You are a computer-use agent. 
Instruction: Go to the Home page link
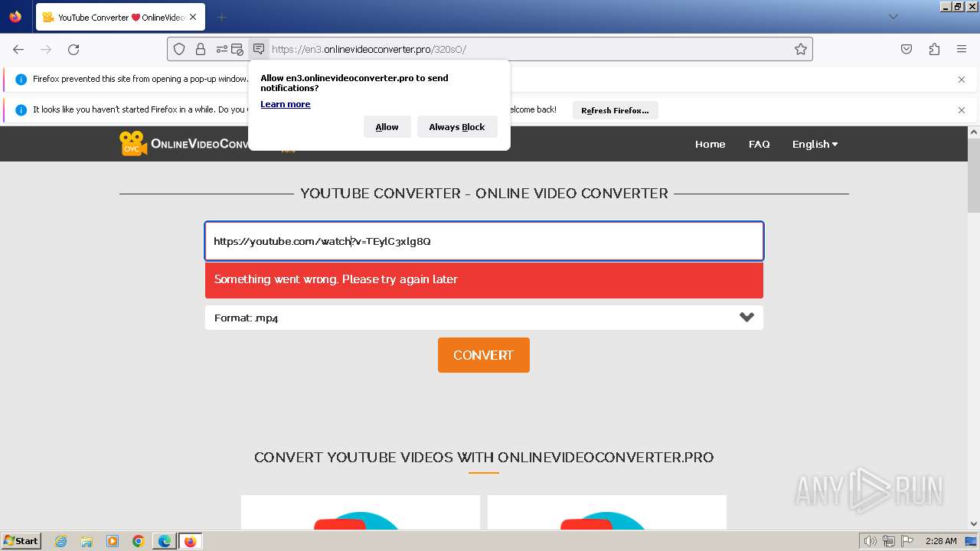[710, 144]
